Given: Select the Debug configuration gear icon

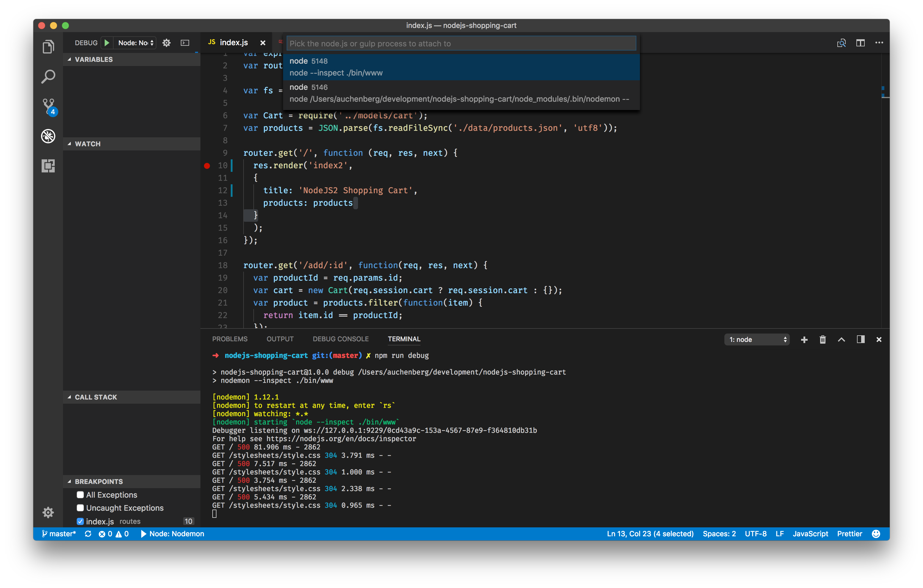Looking at the screenshot, I should click(167, 43).
